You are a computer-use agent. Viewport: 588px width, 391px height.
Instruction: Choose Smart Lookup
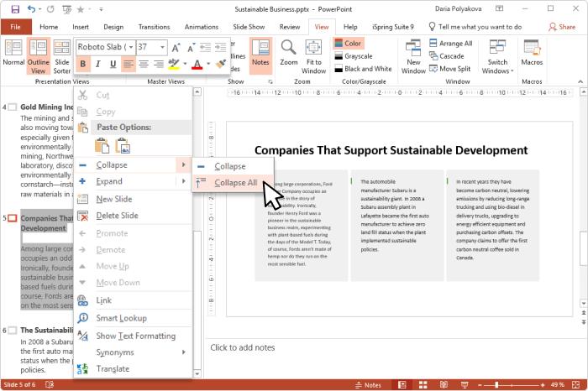point(133,318)
